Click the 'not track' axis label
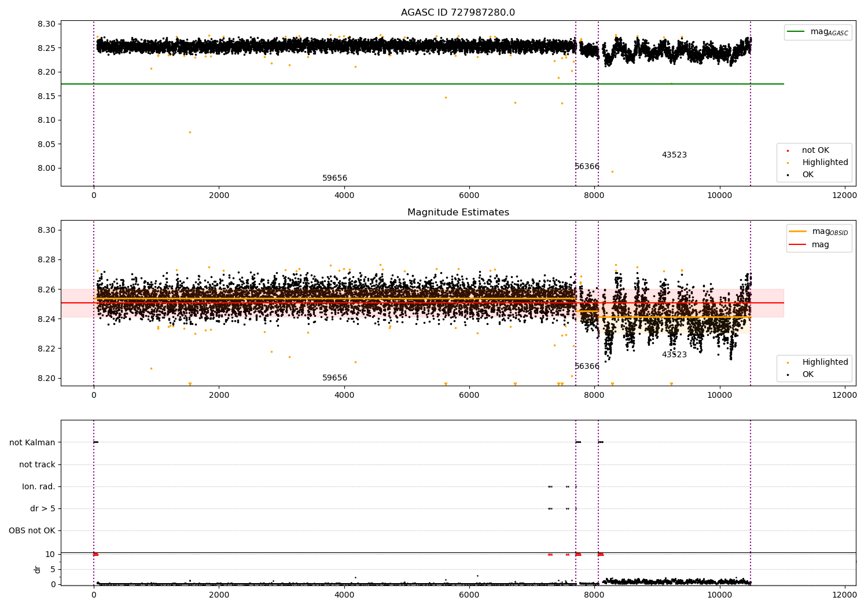Image resolution: width=868 pixels, height=608 pixels. click(37, 464)
